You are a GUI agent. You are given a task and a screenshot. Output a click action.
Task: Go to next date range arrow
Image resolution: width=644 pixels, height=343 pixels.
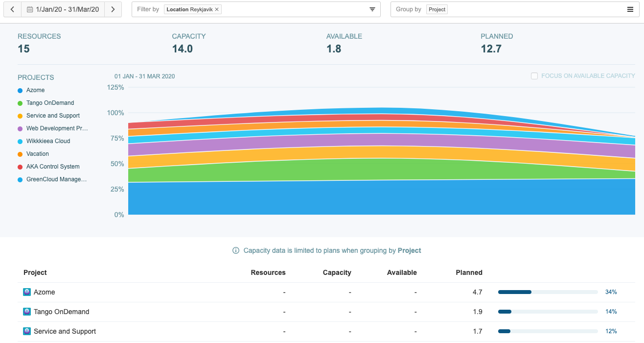point(113,9)
